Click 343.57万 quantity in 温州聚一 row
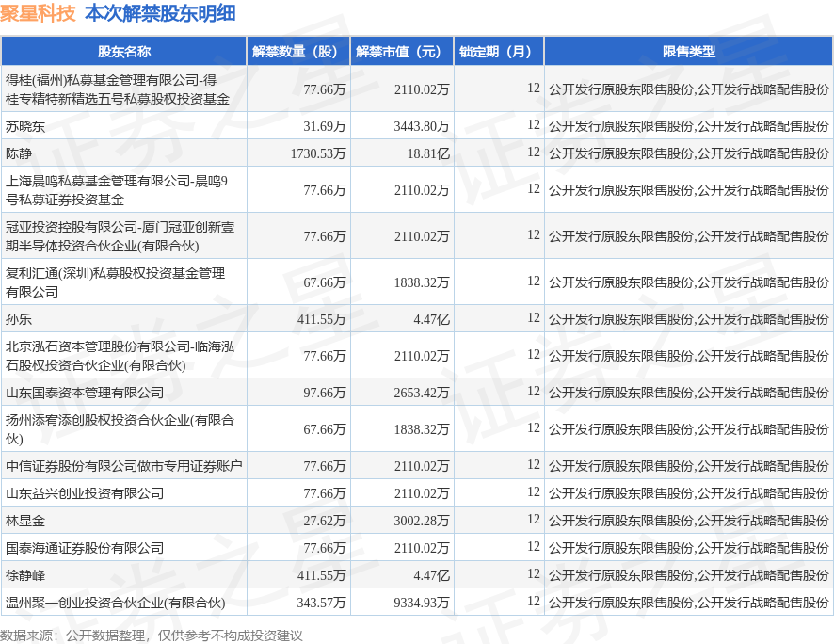This screenshot has height=644, width=834. pos(321,604)
